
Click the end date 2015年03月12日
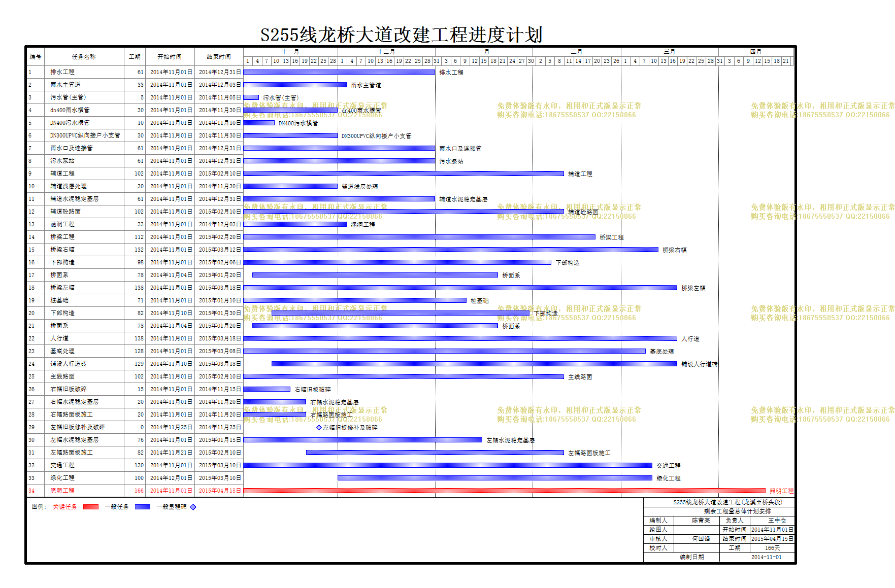point(220,250)
